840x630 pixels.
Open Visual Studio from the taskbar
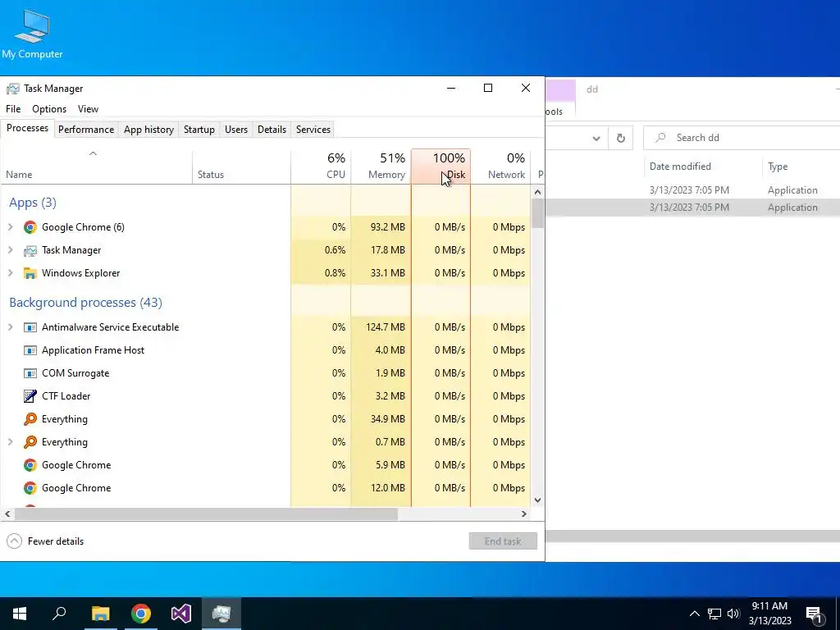tap(181, 614)
